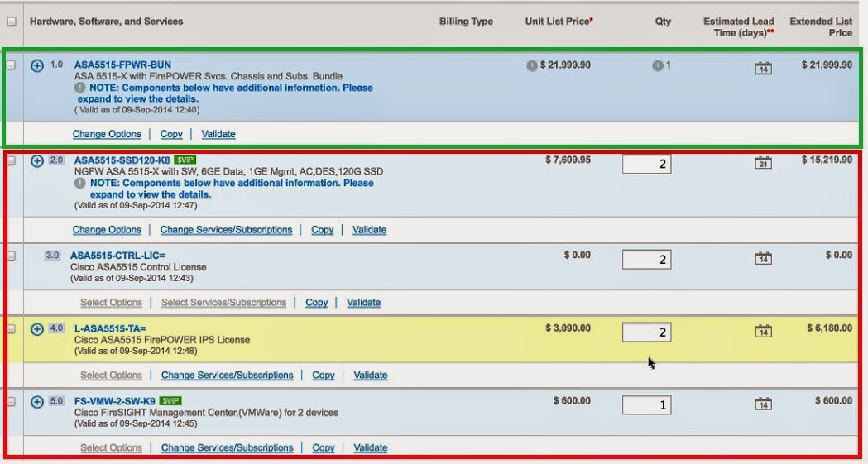
Task: Expand line 5.0 FS-VMW-2-SW-K9 details
Action: (x=37, y=402)
